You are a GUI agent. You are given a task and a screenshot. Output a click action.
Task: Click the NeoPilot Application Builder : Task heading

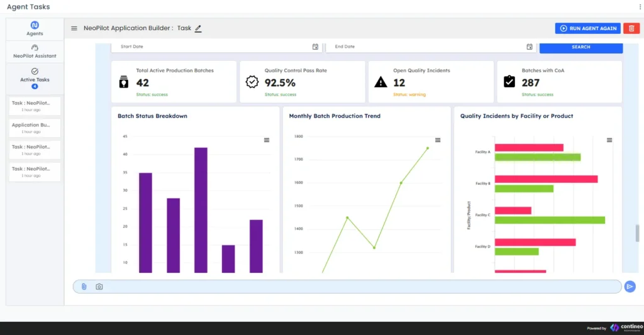tap(137, 28)
